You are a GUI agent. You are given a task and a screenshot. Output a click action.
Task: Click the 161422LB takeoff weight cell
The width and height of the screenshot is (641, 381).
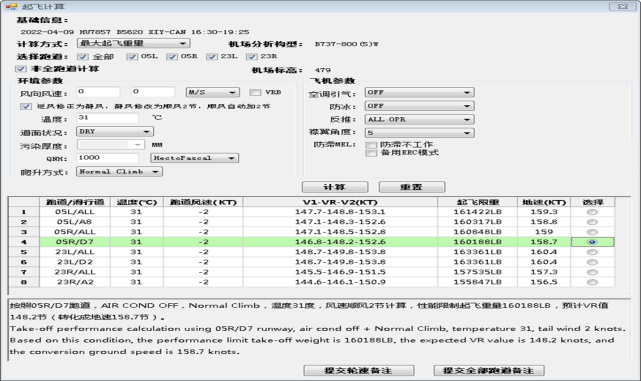pos(477,212)
